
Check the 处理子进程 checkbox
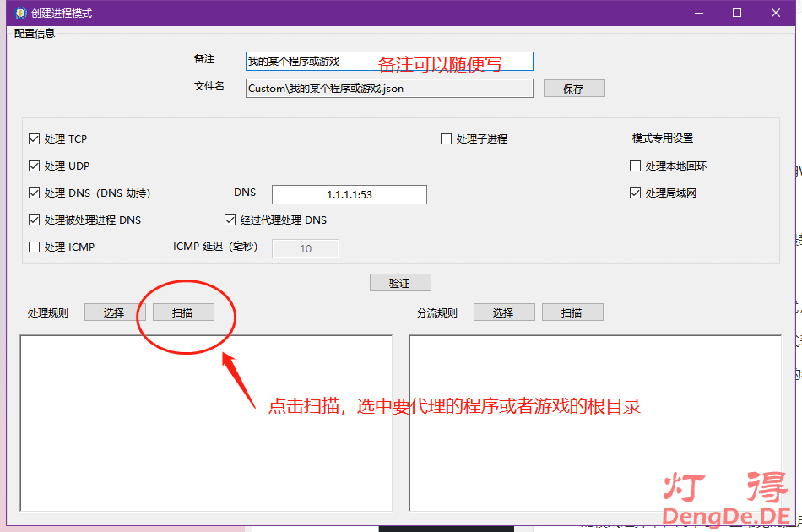pyautogui.click(x=447, y=139)
